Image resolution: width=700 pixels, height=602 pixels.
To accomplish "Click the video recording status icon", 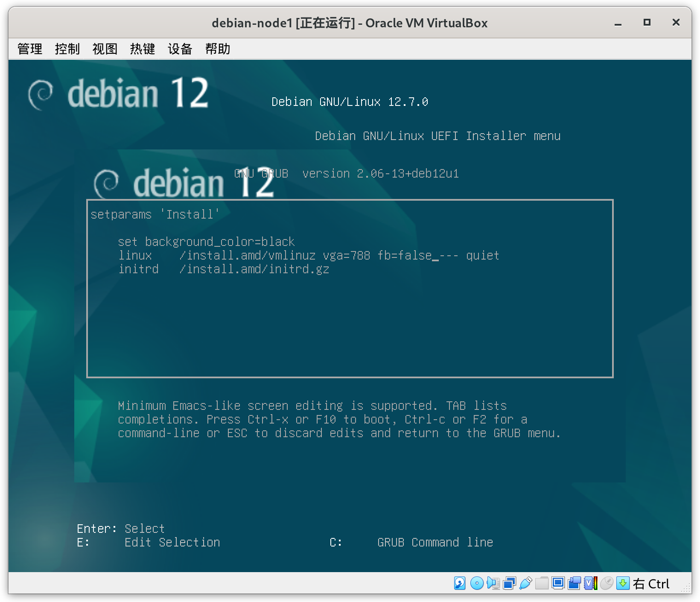I will (574, 583).
